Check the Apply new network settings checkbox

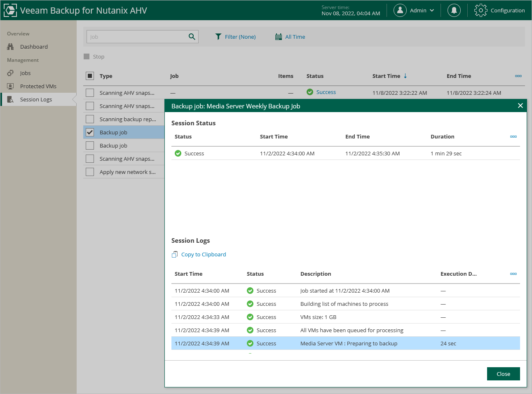pos(90,172)
